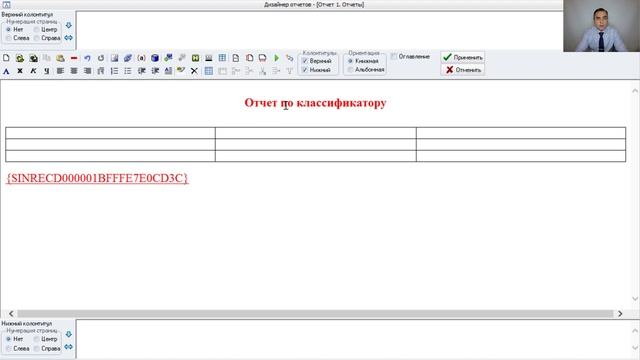Image resolution: width=640 pixels, height=360 pixels.
Task: Apply numbered list formatting
Action: pos(114,71)
